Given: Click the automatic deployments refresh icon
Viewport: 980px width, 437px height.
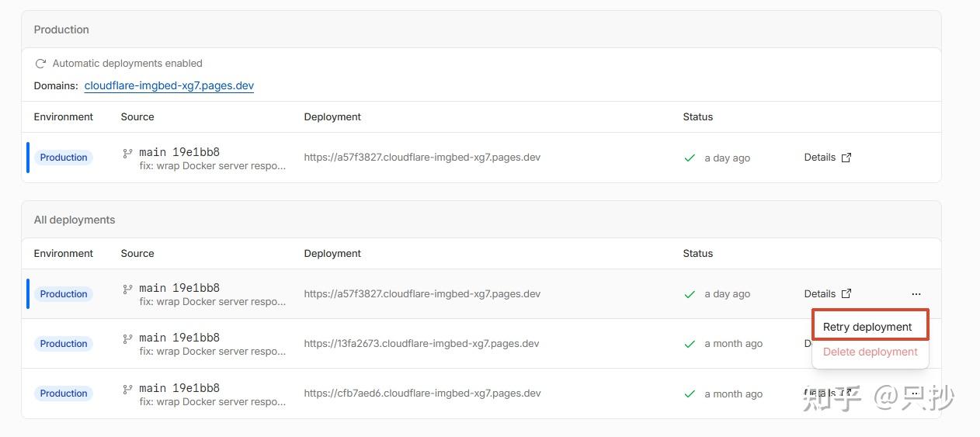Looking at the screenshot, I should [40, 64].
